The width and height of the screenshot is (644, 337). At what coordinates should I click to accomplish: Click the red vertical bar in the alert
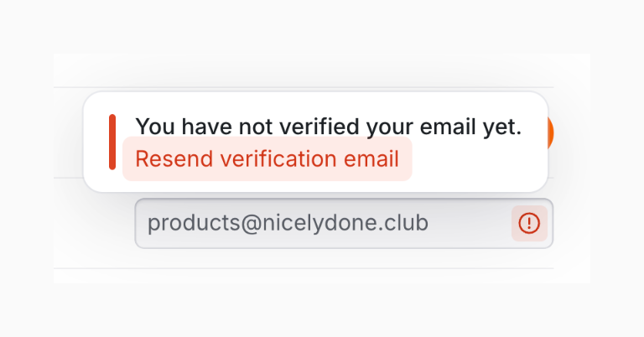112,142
